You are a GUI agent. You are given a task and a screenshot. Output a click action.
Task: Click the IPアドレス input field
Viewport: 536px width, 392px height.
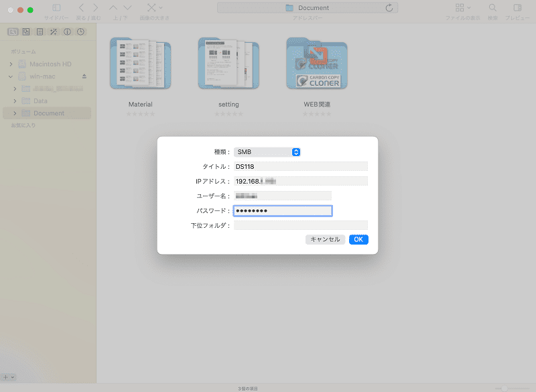pyautogui.click(x=301, y=181)
